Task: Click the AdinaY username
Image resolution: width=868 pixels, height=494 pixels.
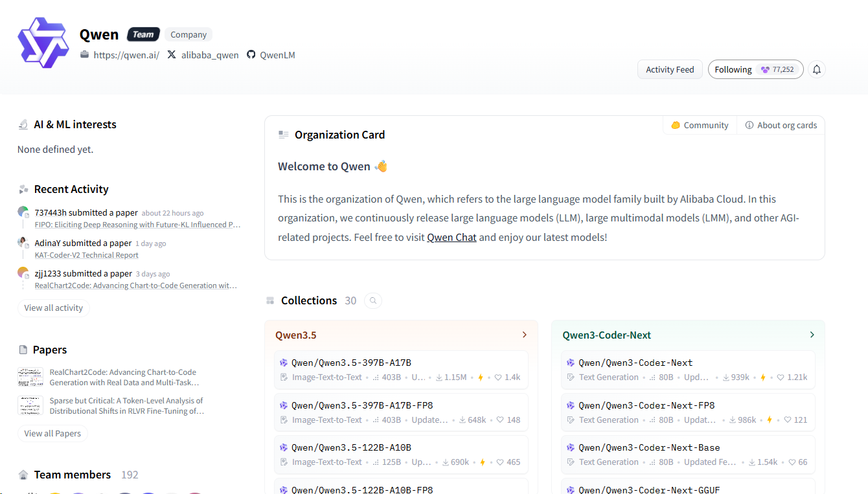Action: click(x=47, y=243)
